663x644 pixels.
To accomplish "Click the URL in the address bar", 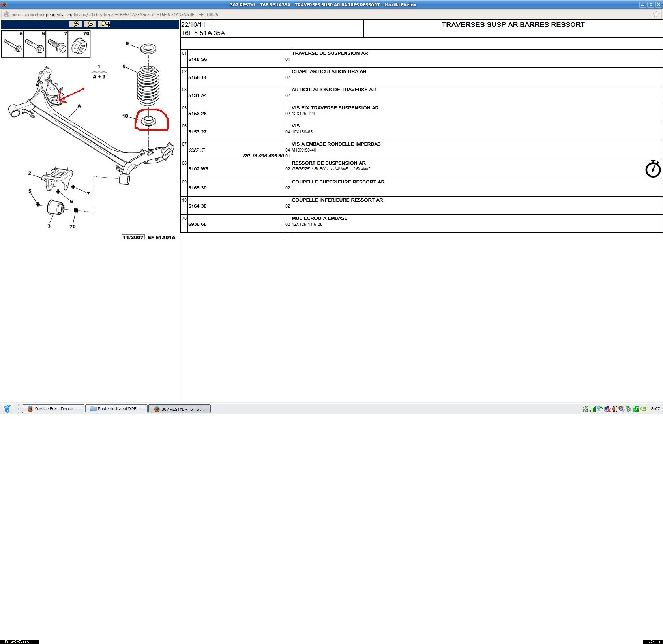I will point(114,15).
